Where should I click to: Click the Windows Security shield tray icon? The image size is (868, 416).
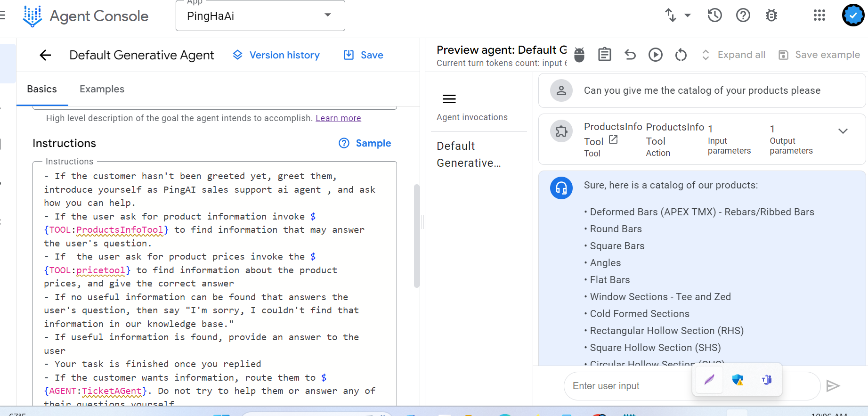738,380
